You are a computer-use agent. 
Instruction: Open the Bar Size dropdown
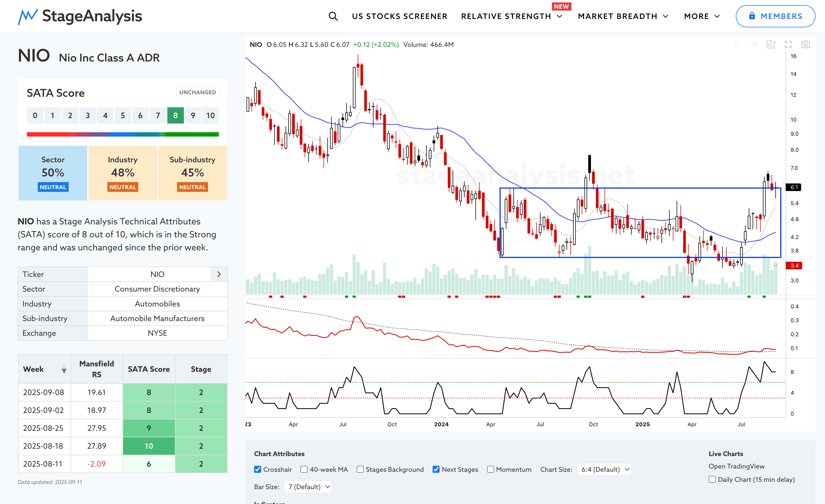pos(308,487)
